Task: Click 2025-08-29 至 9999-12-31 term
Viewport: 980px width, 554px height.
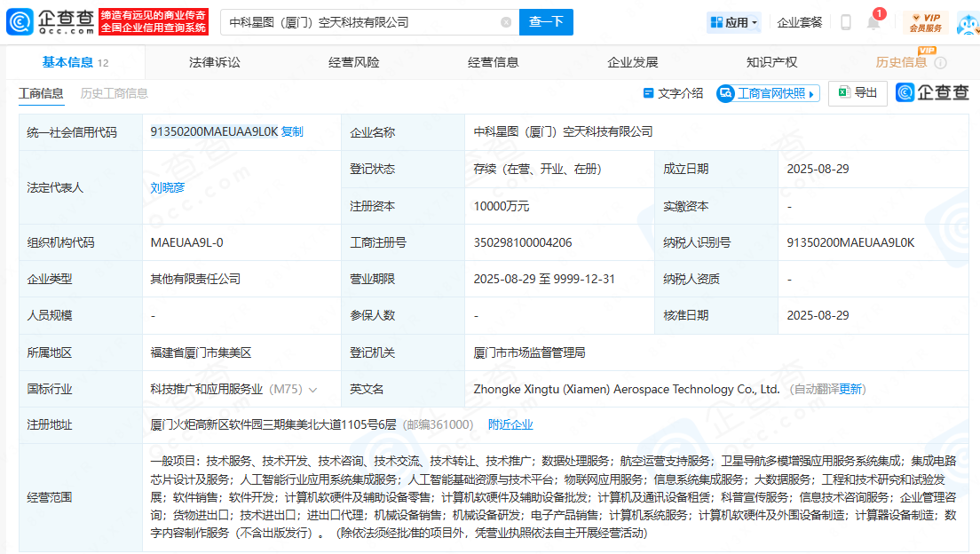Action: (544, 278)
